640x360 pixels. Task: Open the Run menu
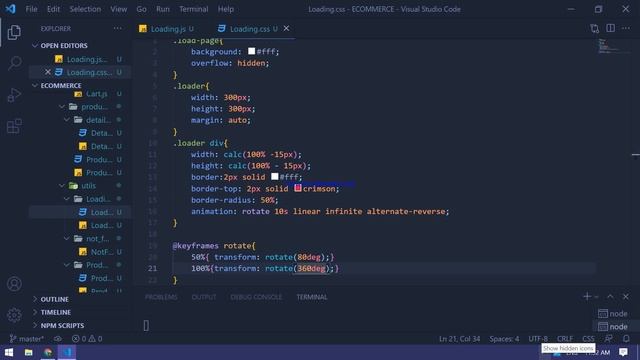coord(162,9)
